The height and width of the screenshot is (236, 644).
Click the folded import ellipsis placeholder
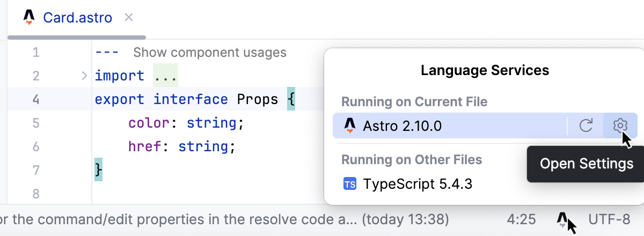[165, 76]
